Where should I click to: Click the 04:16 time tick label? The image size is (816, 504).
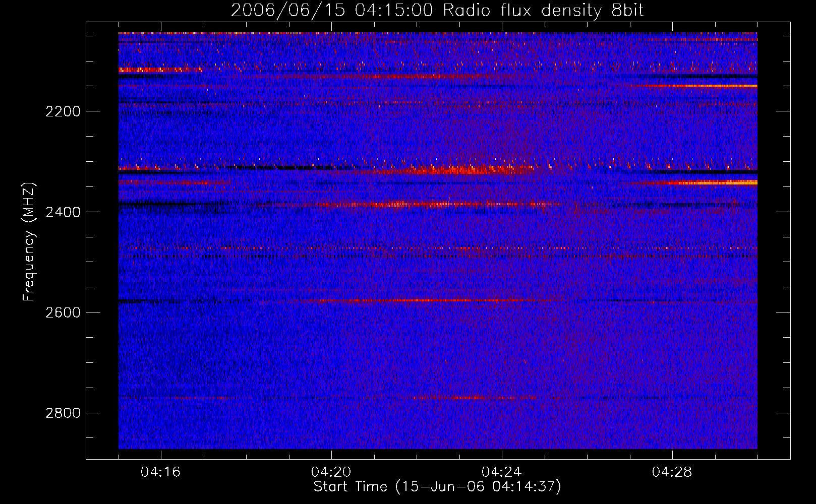pos(161,472)
